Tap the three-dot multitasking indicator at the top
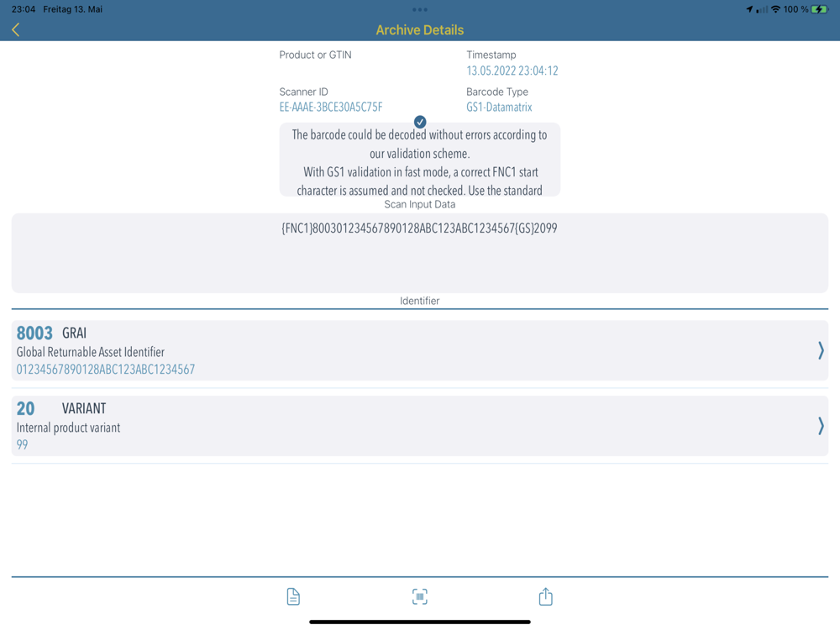The height and width of the screenshot is (630, 840). click(420, 9)
